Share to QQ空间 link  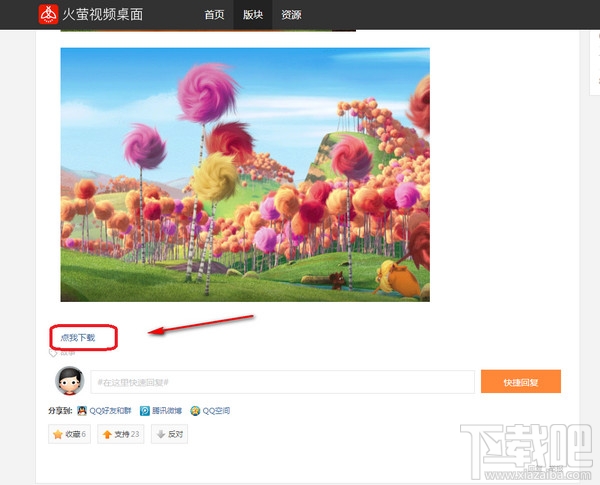216,411
